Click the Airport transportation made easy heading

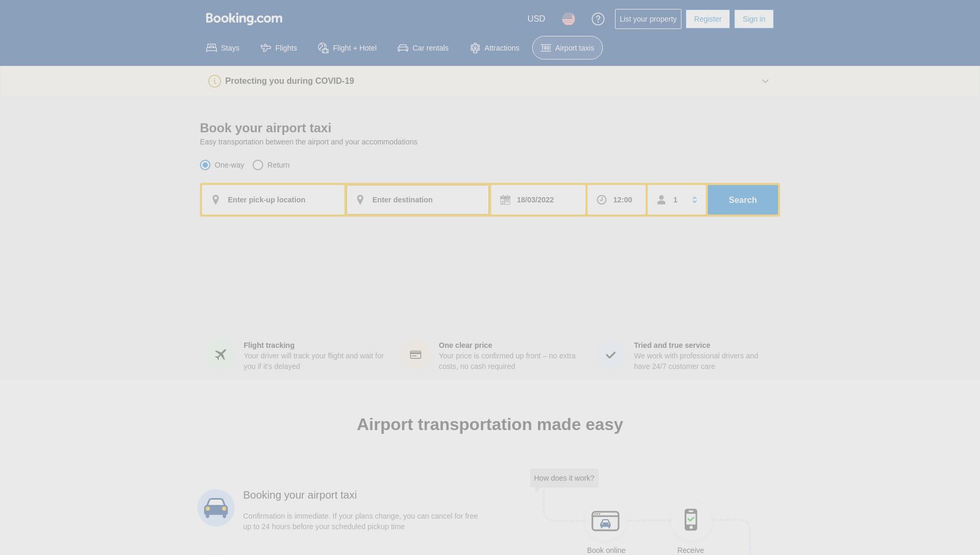point(490,424)
